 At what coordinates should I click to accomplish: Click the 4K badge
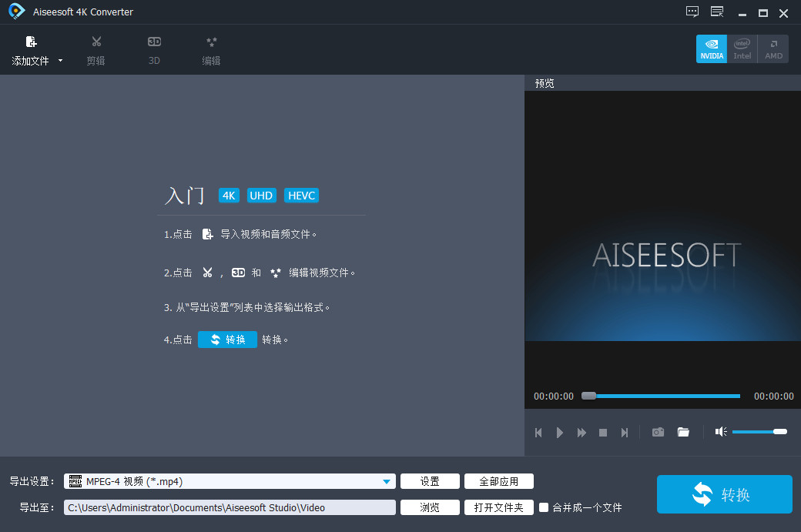coord(229,196)
